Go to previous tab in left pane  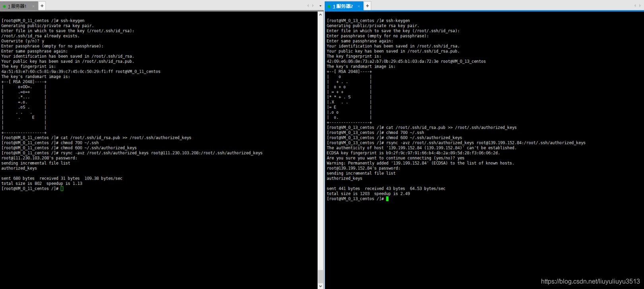pos(308,6)
